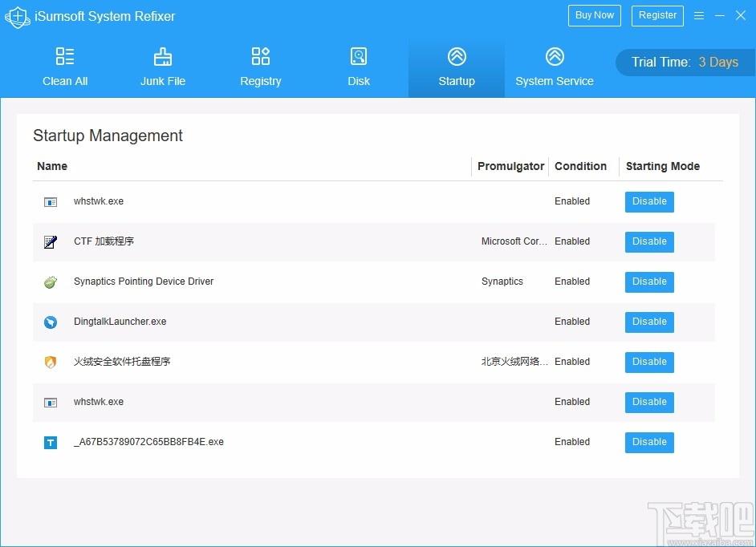Click the DingtalkLauncher blue icon
Image resolution: width=756 pixels, height=547 pixels.
click(x=51, y=322)
